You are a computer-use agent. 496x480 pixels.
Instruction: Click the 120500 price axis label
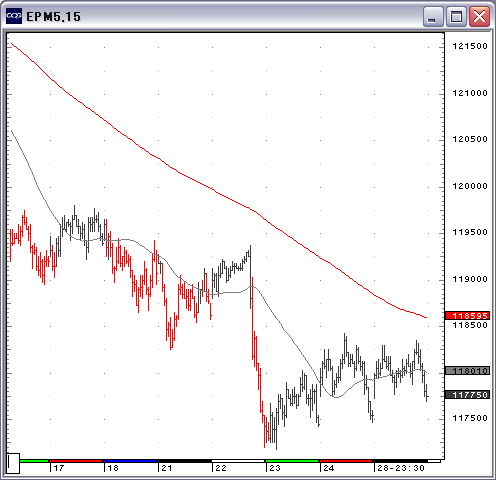(x=470, y=139)
